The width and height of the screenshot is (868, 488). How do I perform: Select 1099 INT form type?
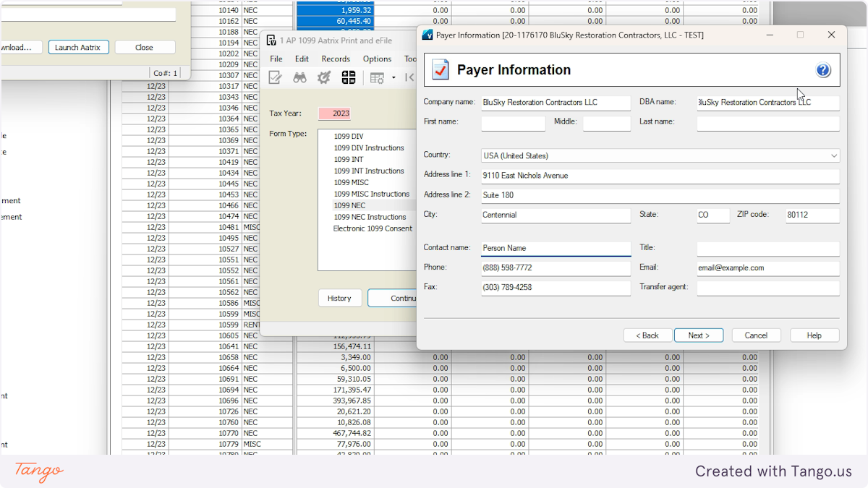348,159
